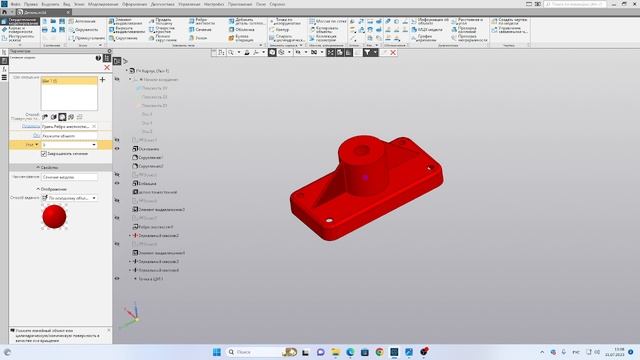Select Точка по координатам tool
This screenshot has width=640, height=360.
click(284, 21)
